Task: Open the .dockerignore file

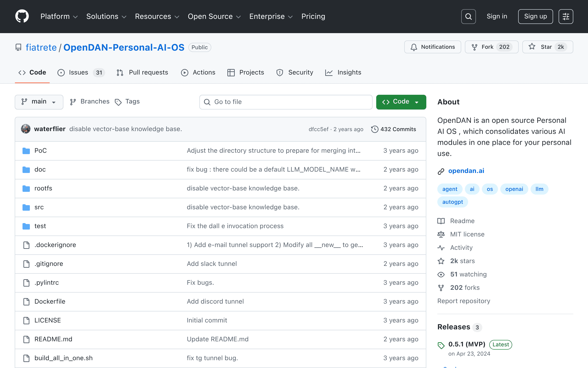Action: coord(55,245)
